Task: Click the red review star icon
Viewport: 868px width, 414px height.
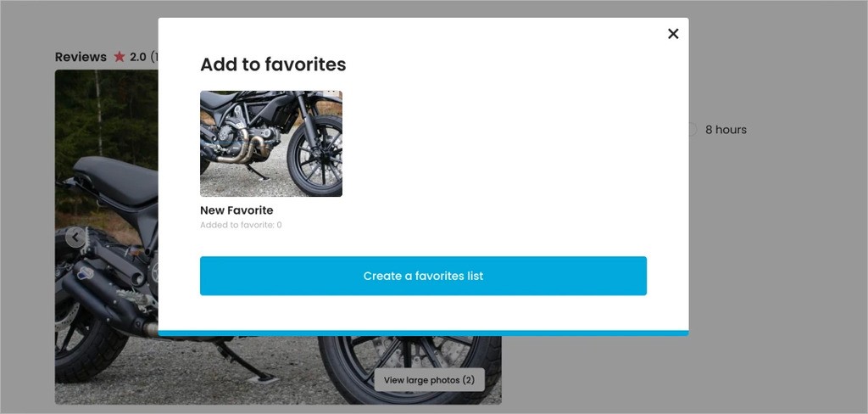Action: (x=120, y=57)
